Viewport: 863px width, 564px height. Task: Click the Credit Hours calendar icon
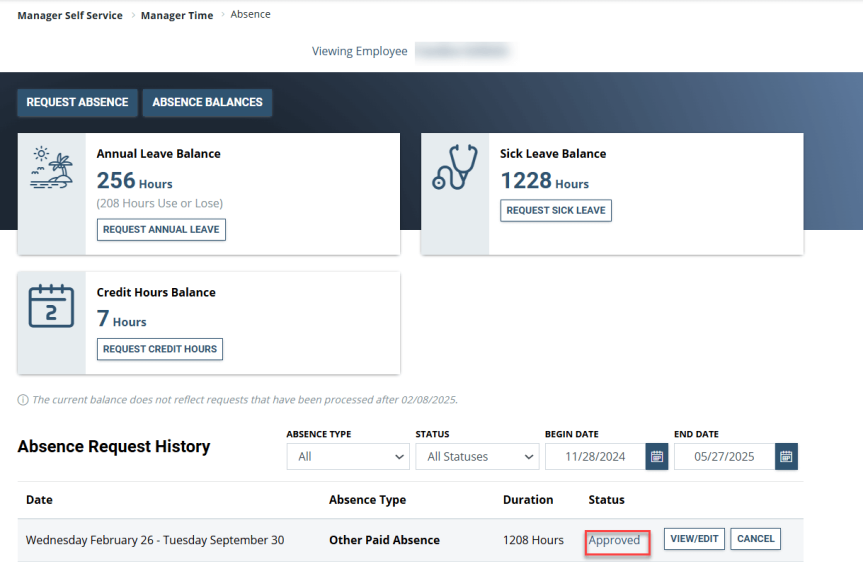pos(51,306)
